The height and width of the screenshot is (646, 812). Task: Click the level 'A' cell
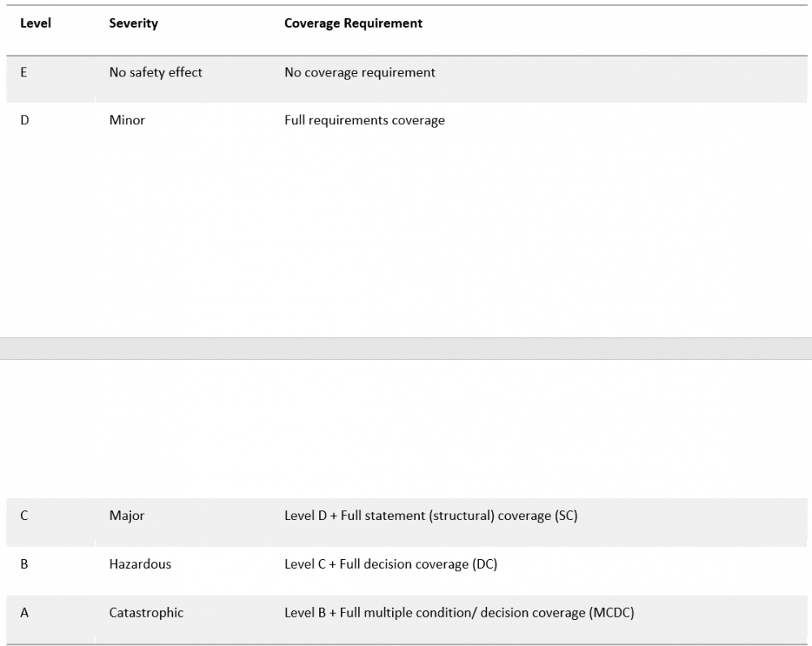[24, 613]
